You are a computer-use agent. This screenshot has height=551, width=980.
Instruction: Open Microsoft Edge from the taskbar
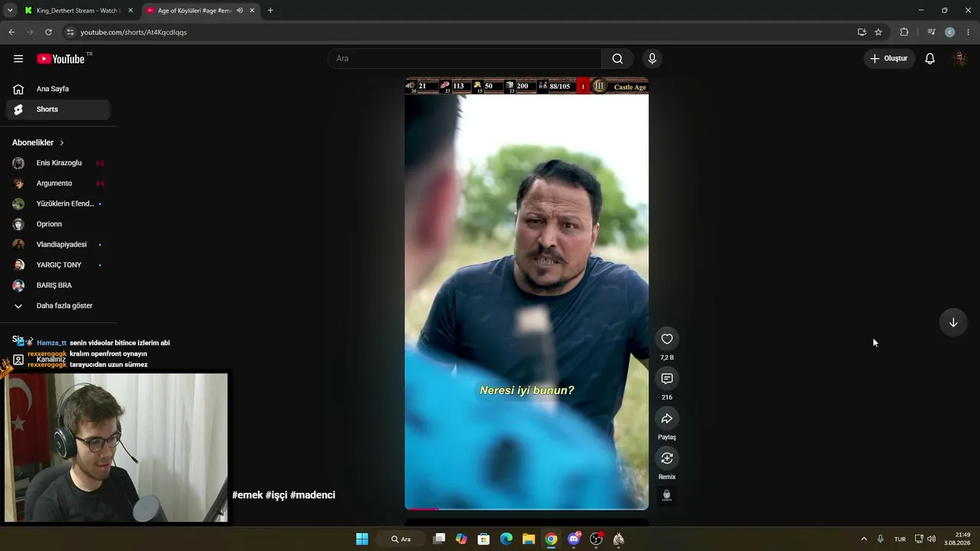pos(506,540)
